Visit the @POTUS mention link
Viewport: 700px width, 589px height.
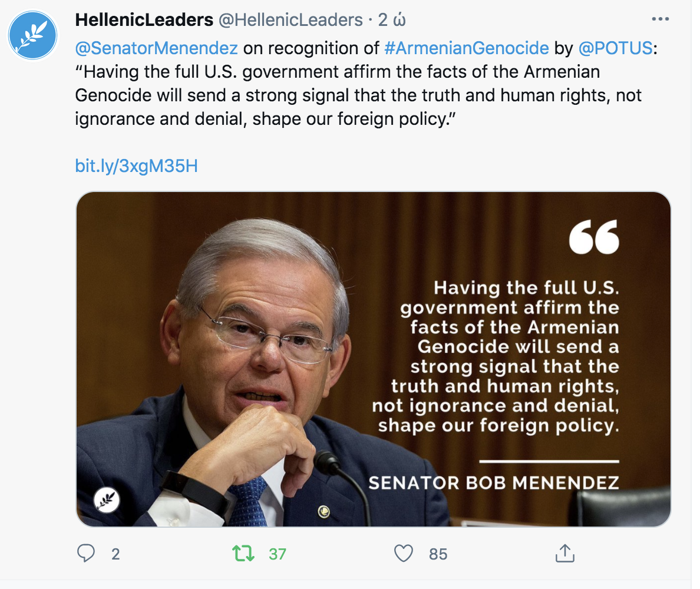pyautogui.click(x=615, y=48)
